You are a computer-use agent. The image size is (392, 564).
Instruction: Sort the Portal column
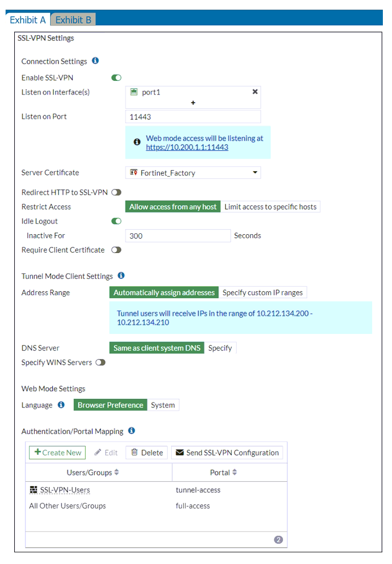pos(235,473)
